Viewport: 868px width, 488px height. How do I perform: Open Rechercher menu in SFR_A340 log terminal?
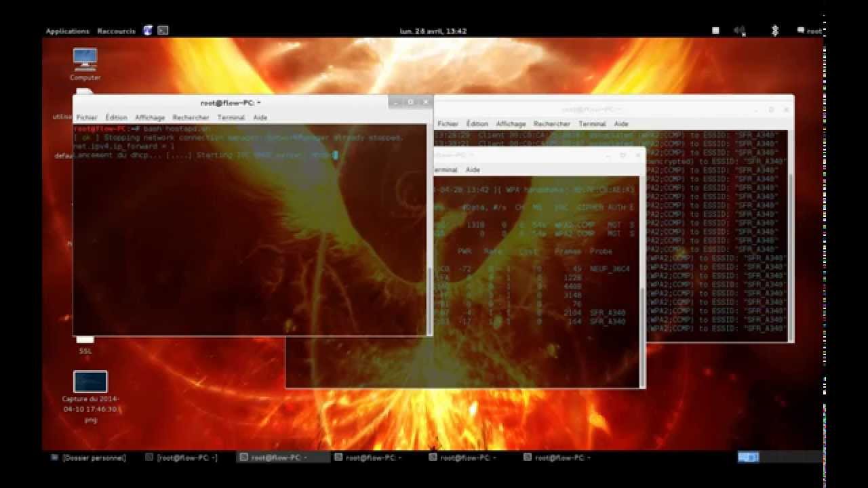point(552,124)
